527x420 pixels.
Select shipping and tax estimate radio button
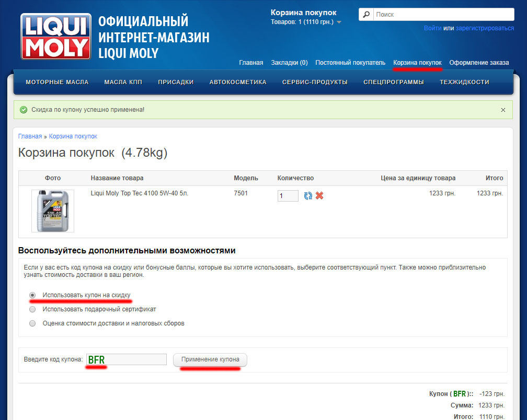click(32, 323)
